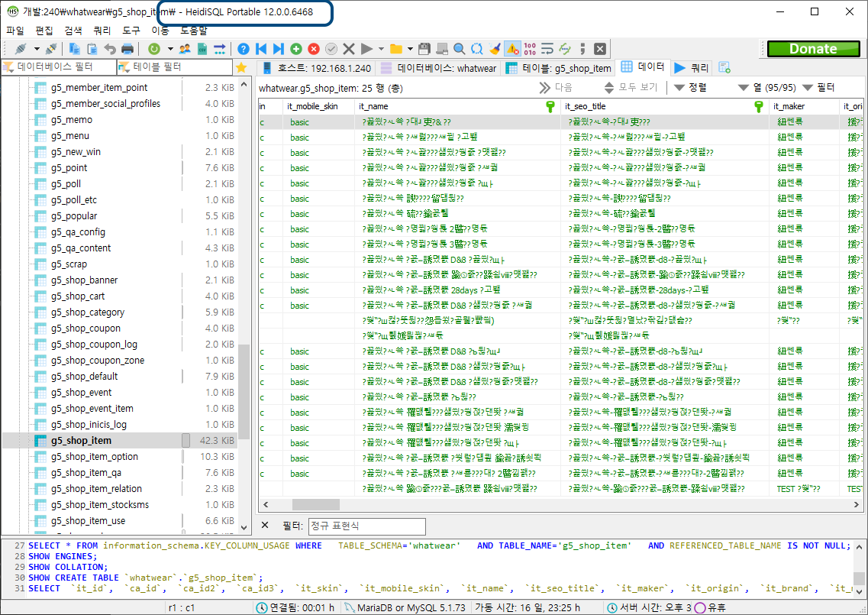Click the 테이블 필터 input field
The image size is (868, 615).
tap(175, 67)
